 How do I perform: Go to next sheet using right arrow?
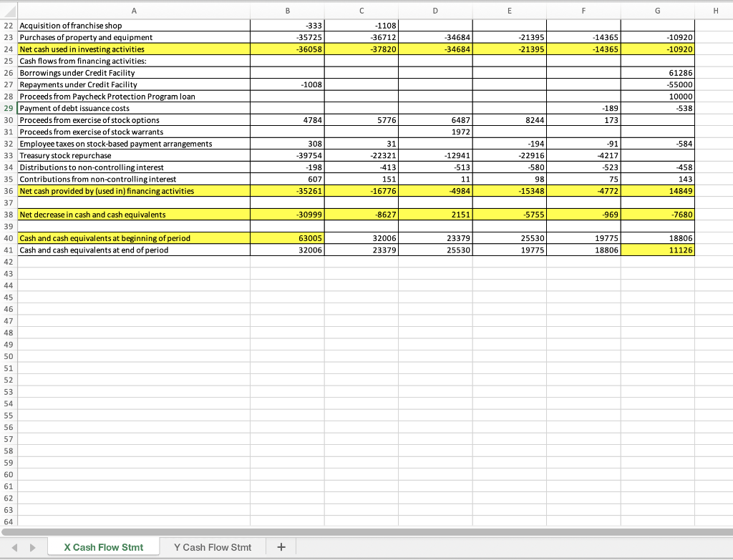pos(32,547)
